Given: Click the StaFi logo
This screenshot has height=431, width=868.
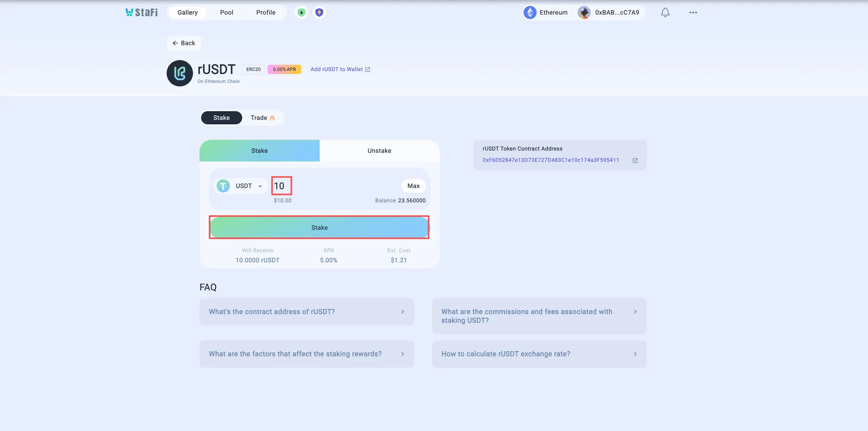Looking at the screenshot, I should click(x=142, y=12).
